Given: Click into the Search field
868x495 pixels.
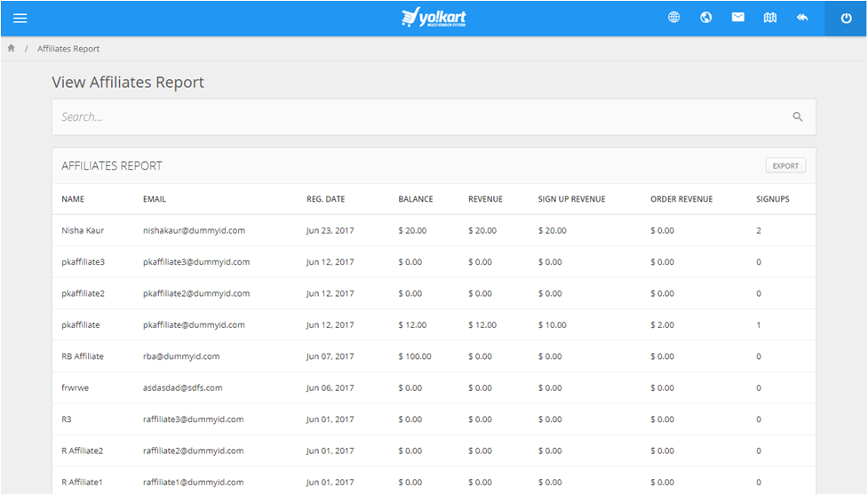Looking at the screenshot, I should click(418, 117).
